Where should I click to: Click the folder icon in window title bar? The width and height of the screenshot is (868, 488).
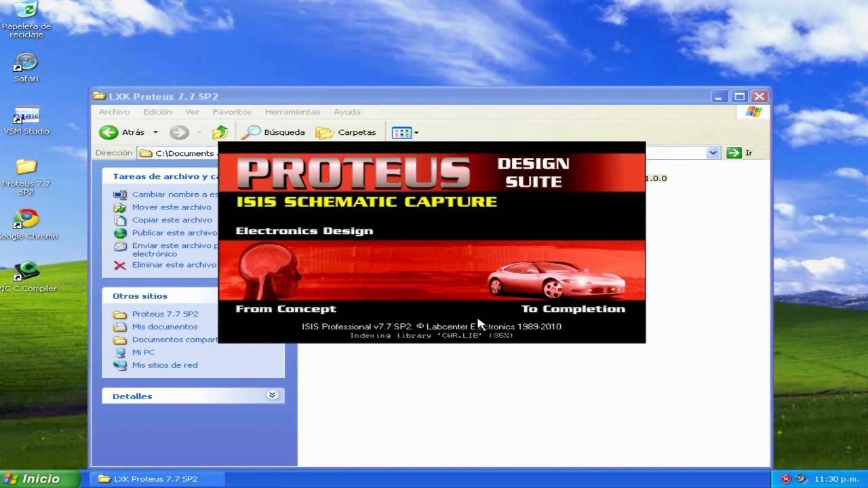(99, 96)
